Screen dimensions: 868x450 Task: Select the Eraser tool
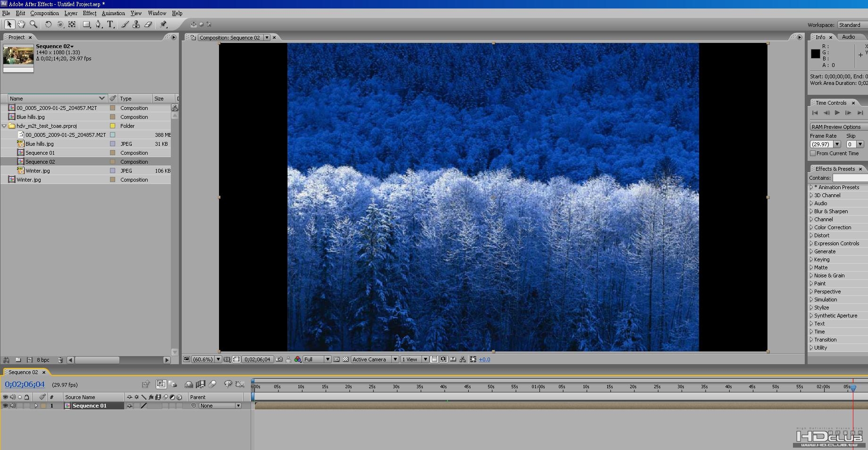pyautogui.click(x=148, y=25)
